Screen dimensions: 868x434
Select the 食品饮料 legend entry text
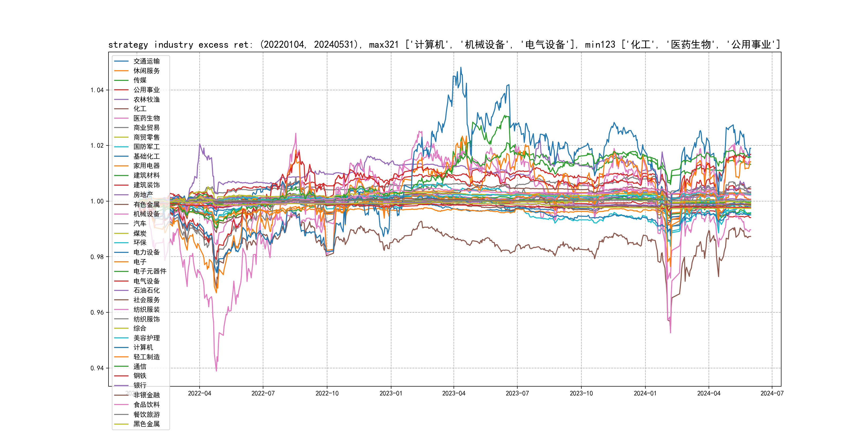(146, 405)
